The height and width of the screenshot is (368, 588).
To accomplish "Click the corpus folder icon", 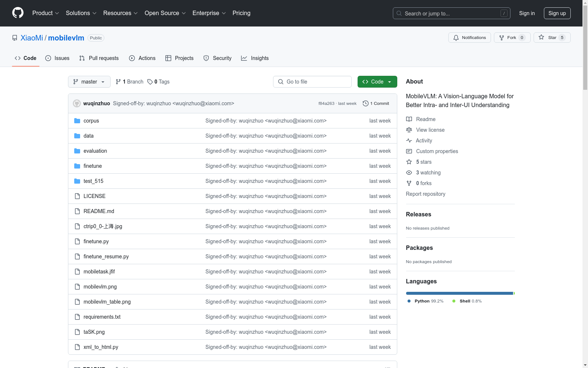I will click(77, 121).
